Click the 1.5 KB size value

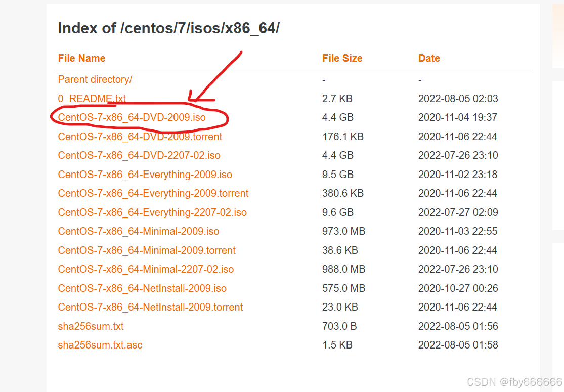click(337, 345)
